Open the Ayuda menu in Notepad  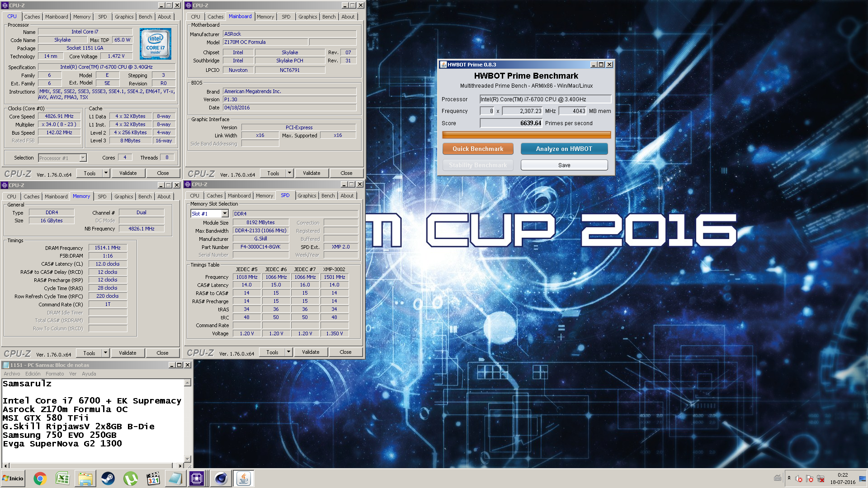click(89, 374)
